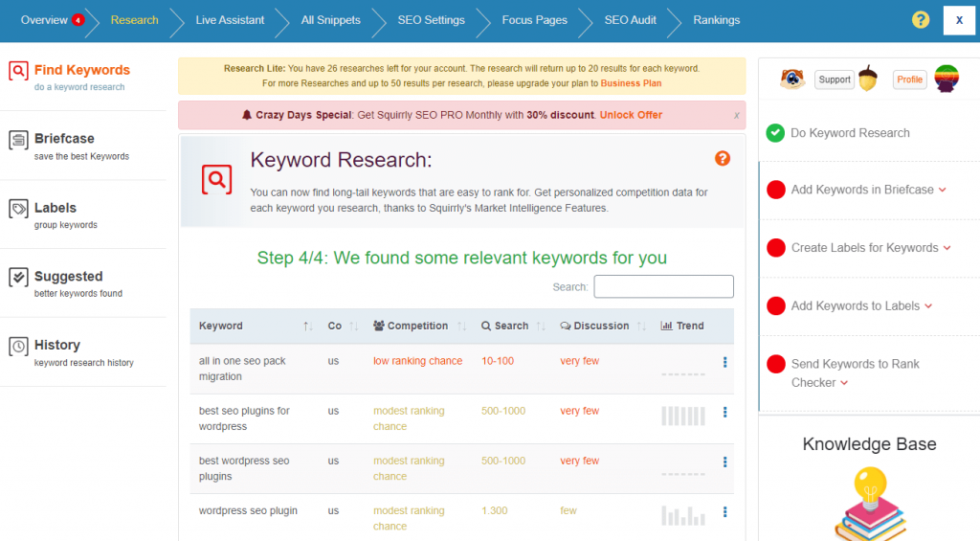Open options menu for all in one seo pack migration
Screen dimensions: 980x541
pos(724,362)
